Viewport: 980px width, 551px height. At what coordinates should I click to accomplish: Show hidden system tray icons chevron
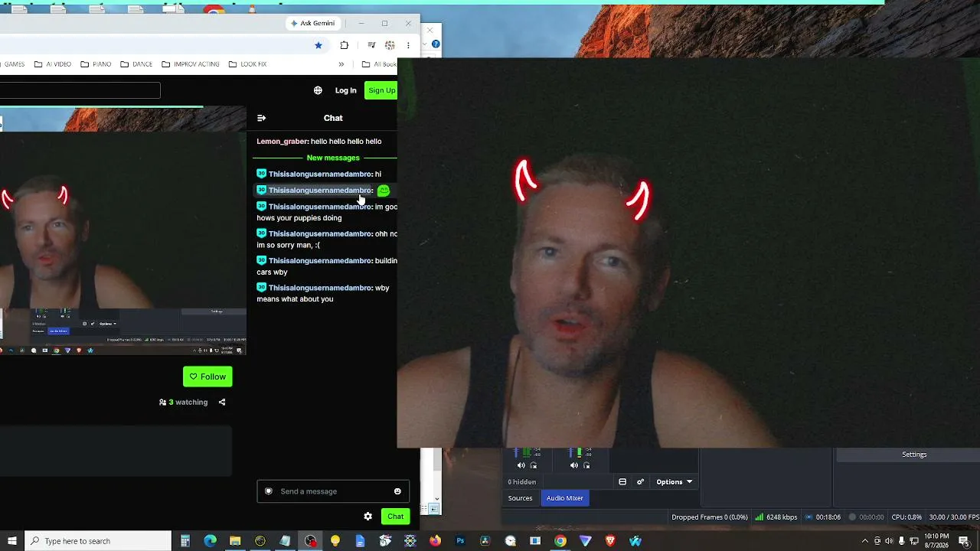click(865, 541)
